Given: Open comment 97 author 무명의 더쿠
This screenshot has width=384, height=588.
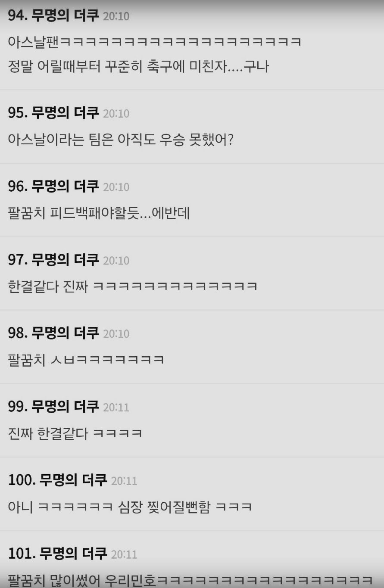Looking at the screenshot, I should coord(65,260).
